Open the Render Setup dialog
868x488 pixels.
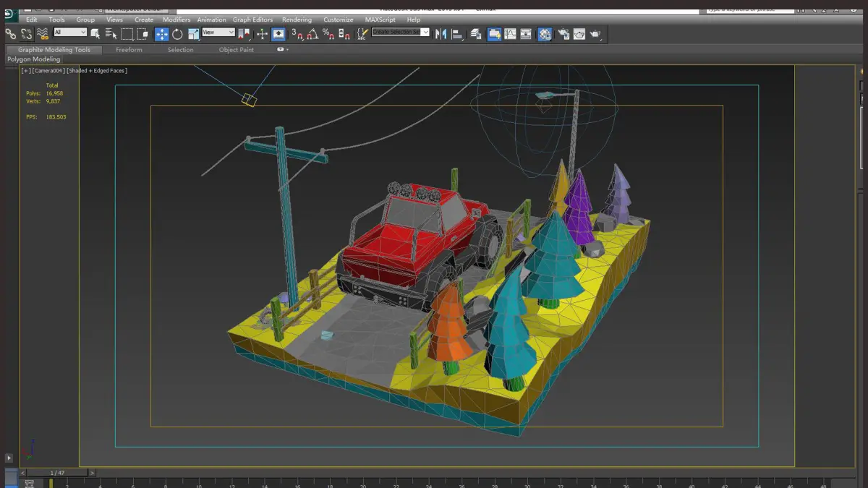pos(563,34)
